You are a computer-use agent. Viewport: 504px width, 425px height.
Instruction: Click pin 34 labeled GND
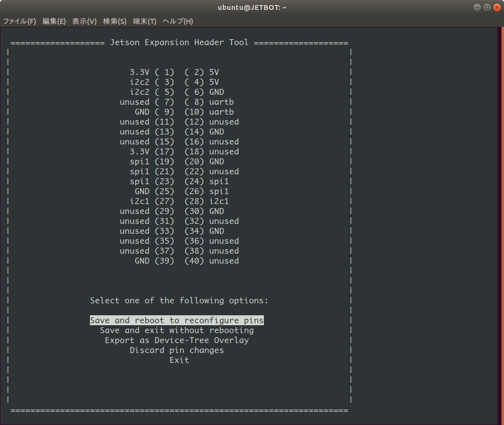coord(204,231)
